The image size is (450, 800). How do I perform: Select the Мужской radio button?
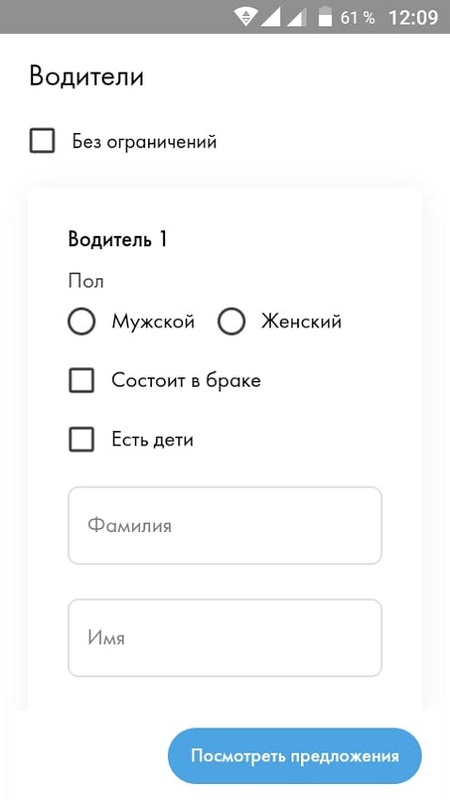[x=82, y=321]
